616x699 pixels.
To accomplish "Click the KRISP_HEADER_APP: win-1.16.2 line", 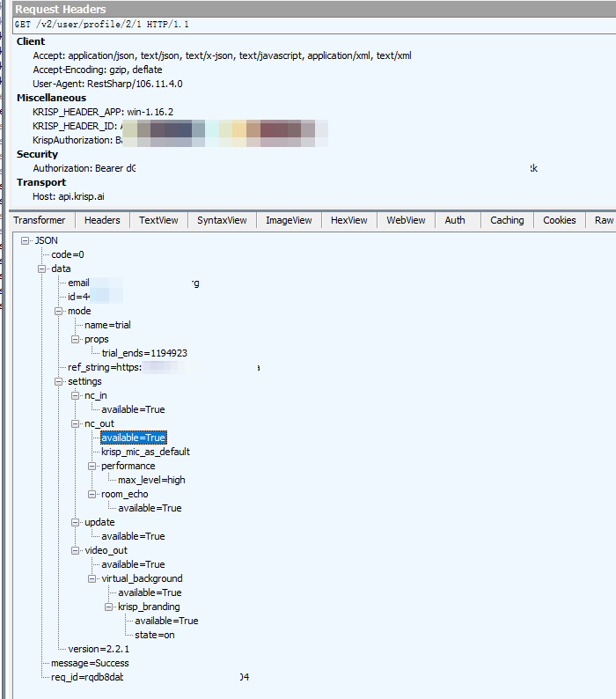I will pyautogui.click(x=103, y=112).
